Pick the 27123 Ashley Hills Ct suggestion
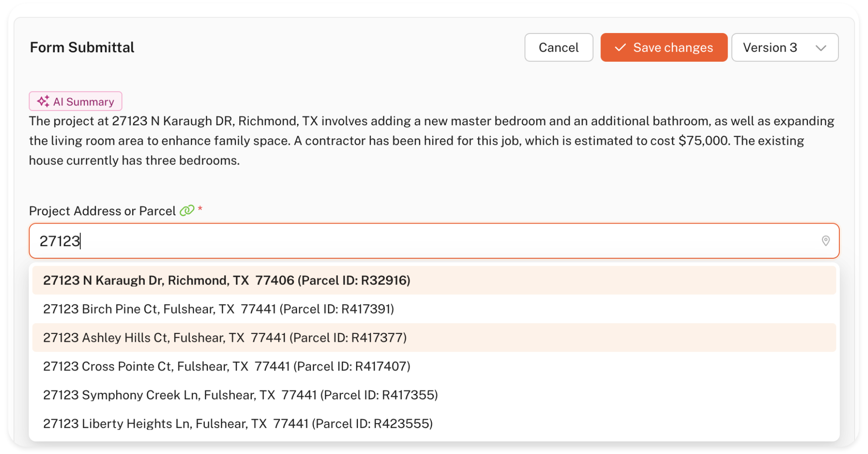The image size is (868, 454). (225, 338)
